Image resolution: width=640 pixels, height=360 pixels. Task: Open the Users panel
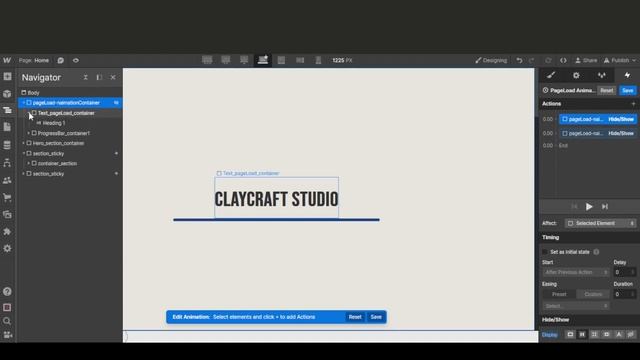coord(7,180)
